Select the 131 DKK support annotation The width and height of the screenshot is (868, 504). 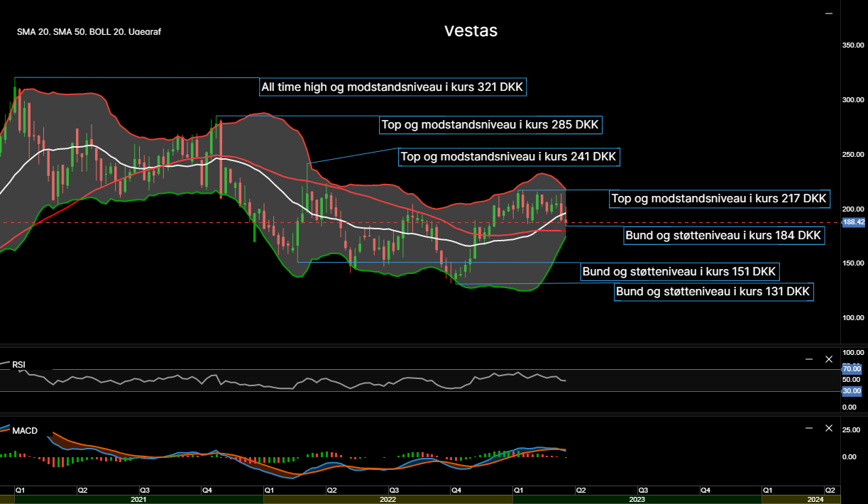point(714,292)
